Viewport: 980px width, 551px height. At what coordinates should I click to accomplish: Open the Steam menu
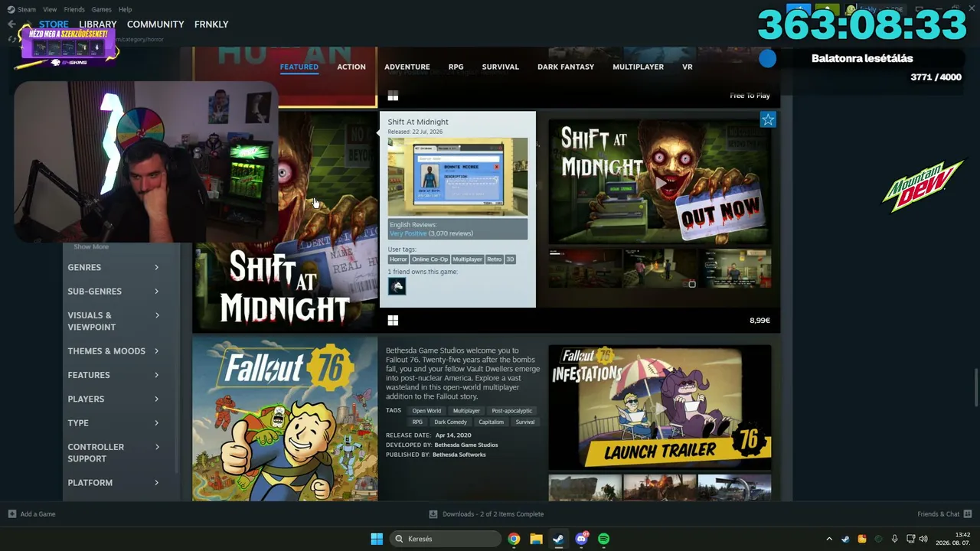tap(27, 9)
